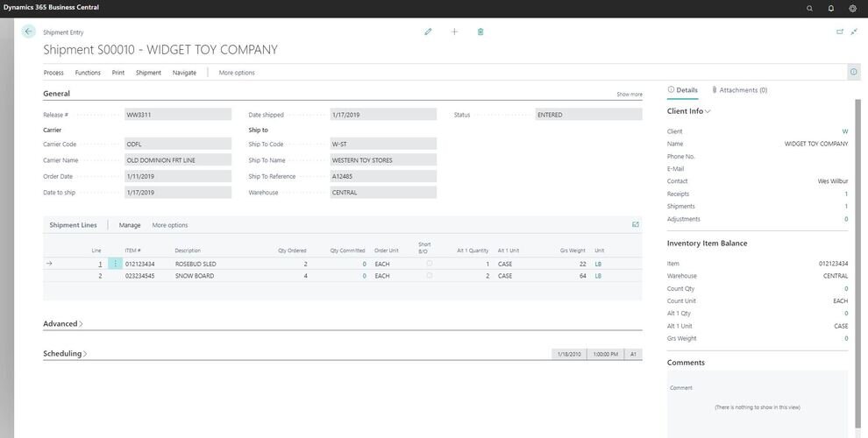This screenshot has height=438, width=868.
Task: Click the back arrow button
Action: point(28,32)
